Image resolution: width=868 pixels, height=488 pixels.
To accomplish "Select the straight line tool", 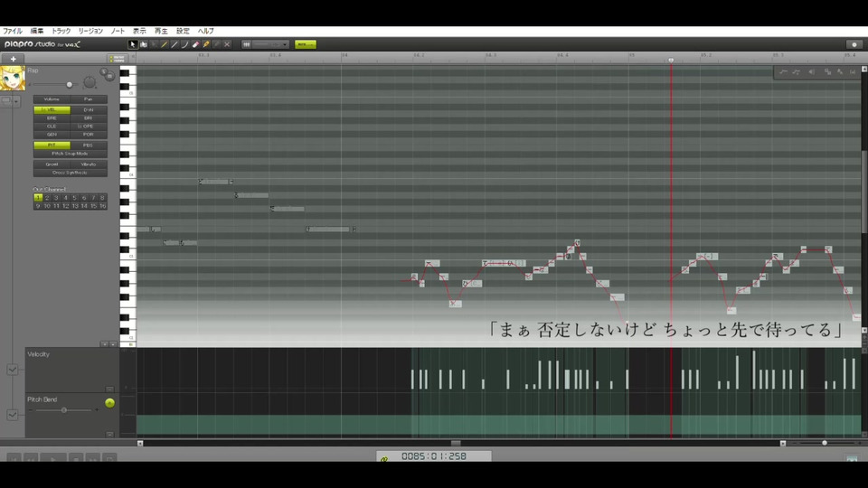I will [x=175, y=44].
